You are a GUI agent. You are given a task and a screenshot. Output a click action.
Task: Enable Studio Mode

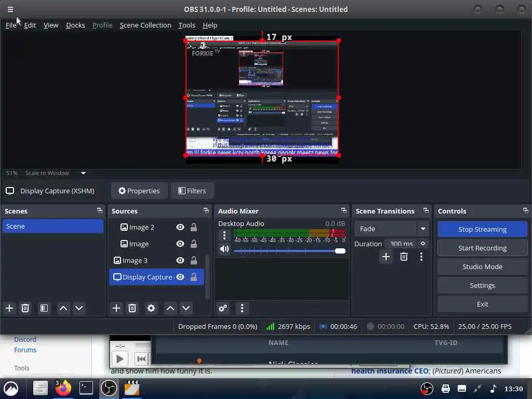pos(482,267)
